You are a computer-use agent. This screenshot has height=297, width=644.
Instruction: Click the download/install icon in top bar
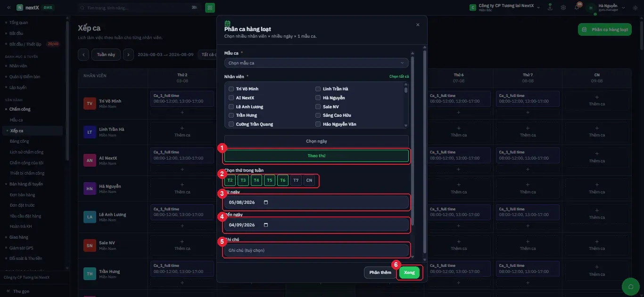click(x=550, y=8)
